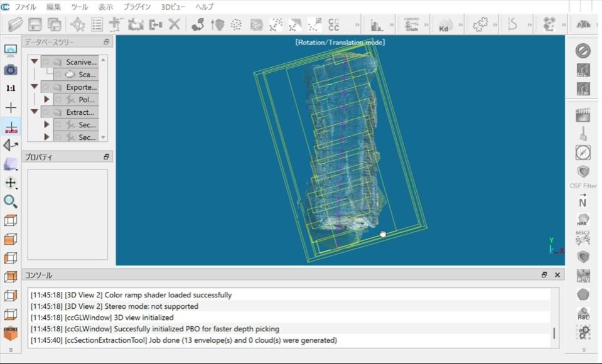
Task: Toggle checkbox of the Pol... polyline item
Action: [58, 100]
